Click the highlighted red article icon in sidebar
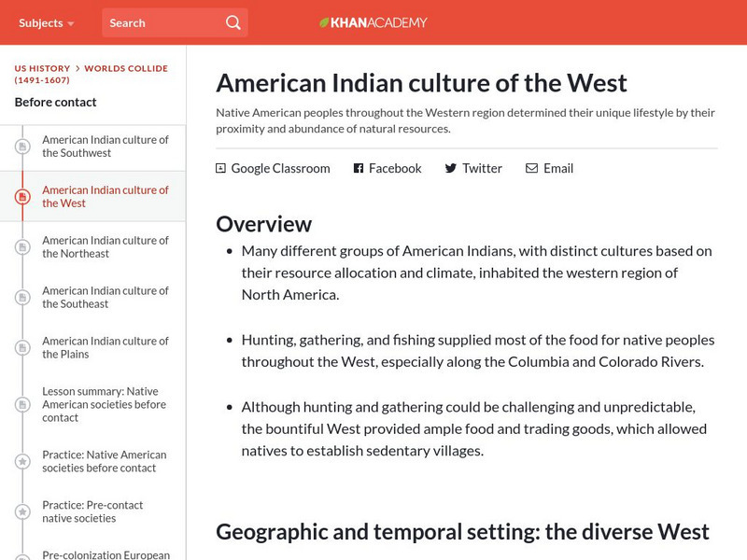This screenshot has height=560, width=747. 22,197
